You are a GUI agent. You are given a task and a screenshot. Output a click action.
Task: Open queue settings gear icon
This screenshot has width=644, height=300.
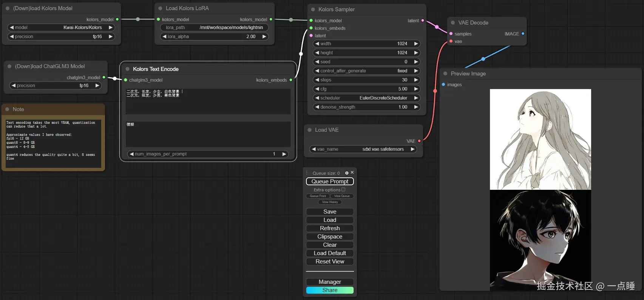coord(347,173)
